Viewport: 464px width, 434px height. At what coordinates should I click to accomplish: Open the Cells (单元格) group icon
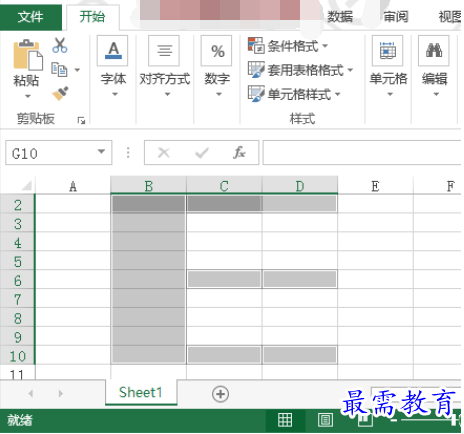click(388, 51)
